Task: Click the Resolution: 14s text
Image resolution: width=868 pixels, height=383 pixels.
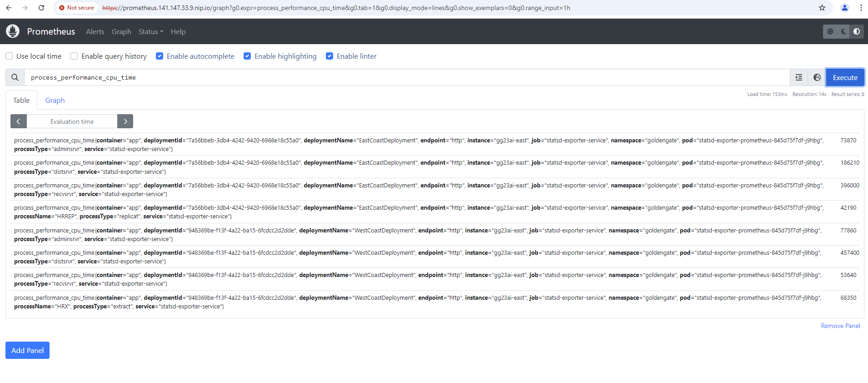Action: point(809,94)
